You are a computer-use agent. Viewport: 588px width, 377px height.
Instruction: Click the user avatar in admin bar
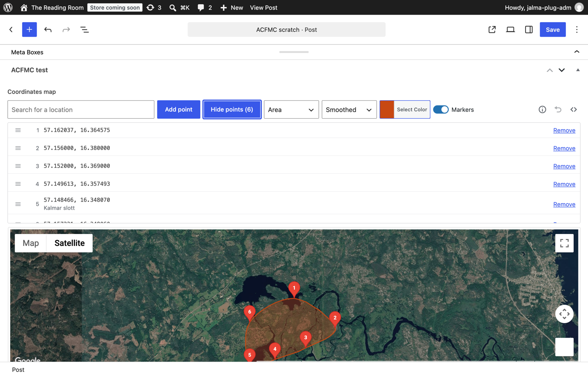pos(579,7)
